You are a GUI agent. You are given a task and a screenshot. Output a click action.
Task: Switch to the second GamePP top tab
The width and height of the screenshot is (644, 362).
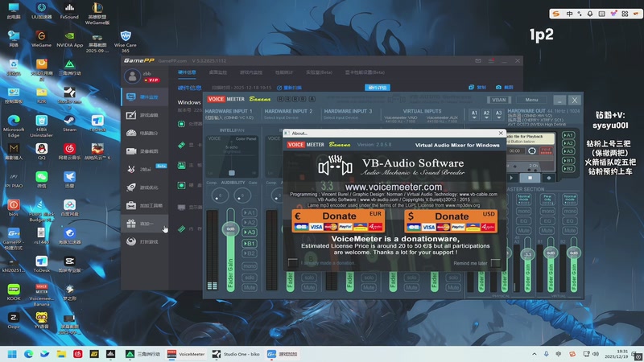[217, 72]
